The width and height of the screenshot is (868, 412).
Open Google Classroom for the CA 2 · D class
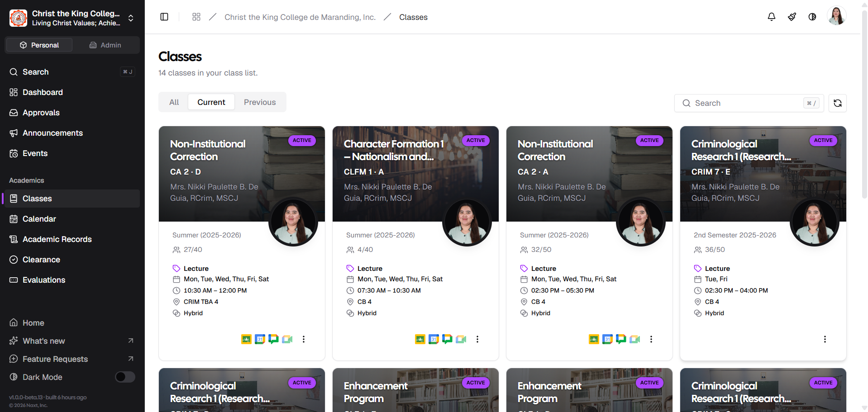[246, 339]
